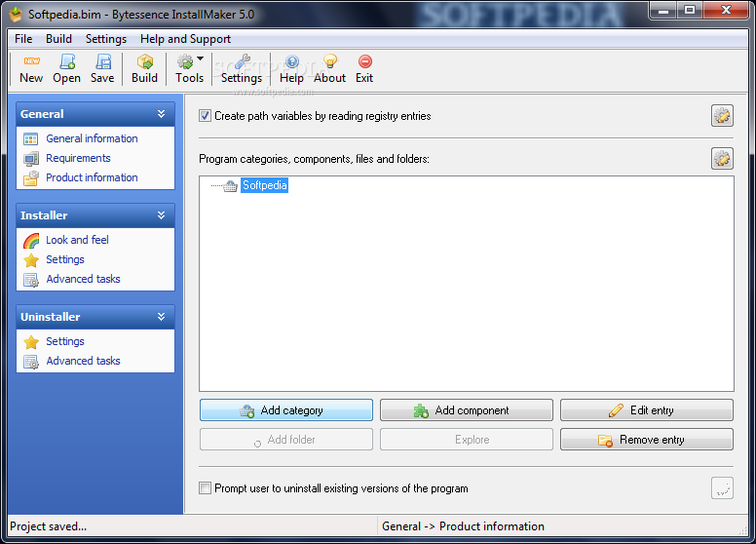The height and width of the screenshot is (544, 756).
Task: Open Uninstaller Settings link
Action: click(65, 341)
